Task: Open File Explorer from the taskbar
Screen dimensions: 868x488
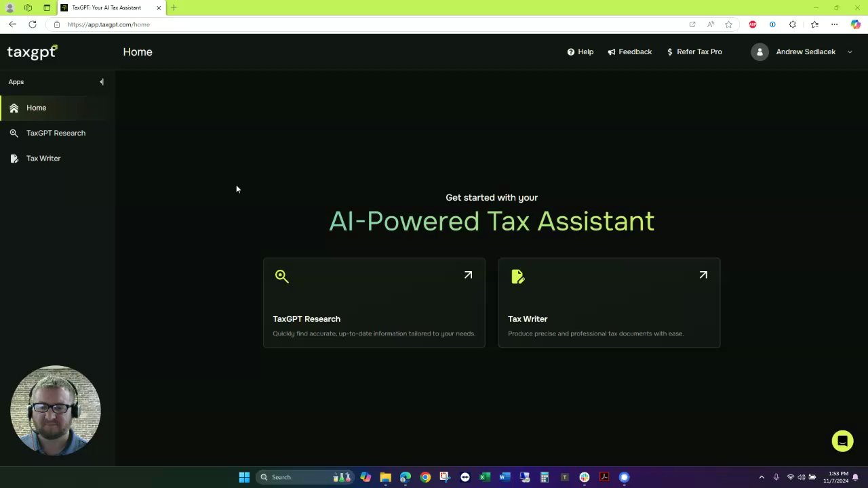Action: click(385, 477)
